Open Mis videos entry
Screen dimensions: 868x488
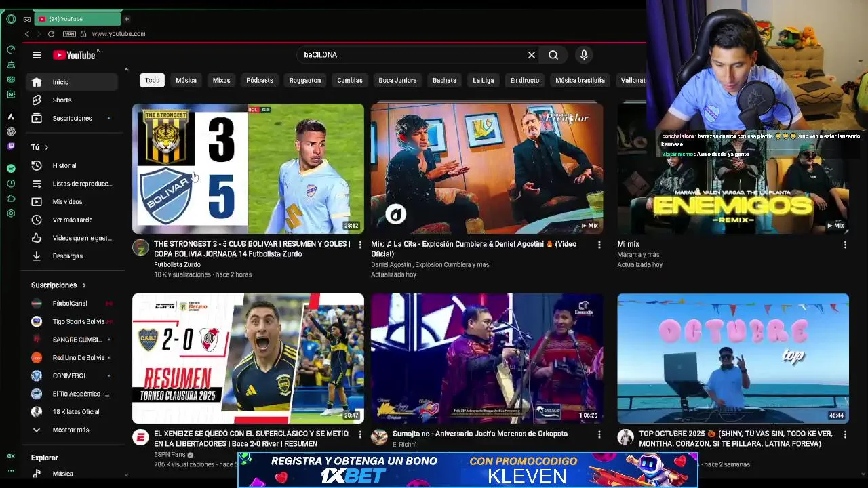tap(72, 202)
